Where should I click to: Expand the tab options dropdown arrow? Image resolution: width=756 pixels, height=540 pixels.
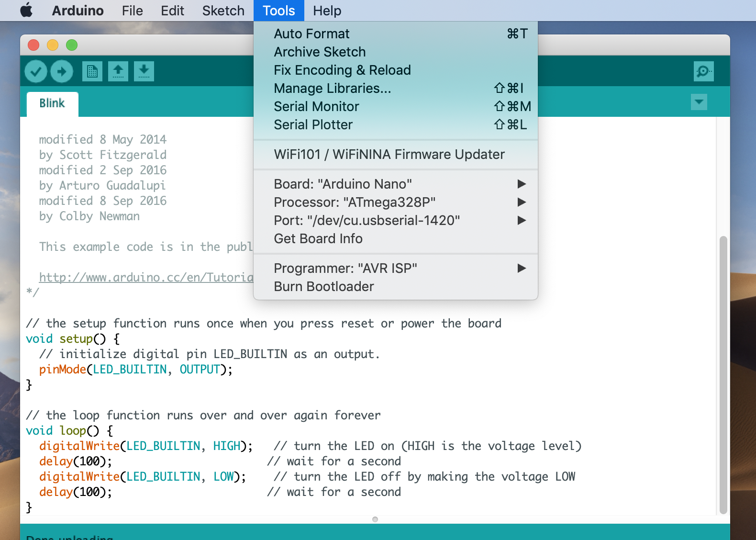(x=699, y=102)
